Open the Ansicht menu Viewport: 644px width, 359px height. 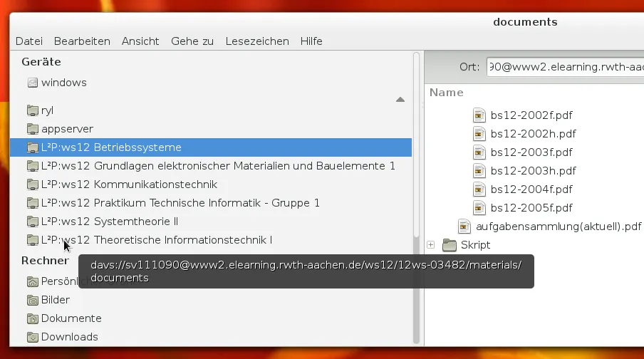pyautogui.click(x=140, y=41)
